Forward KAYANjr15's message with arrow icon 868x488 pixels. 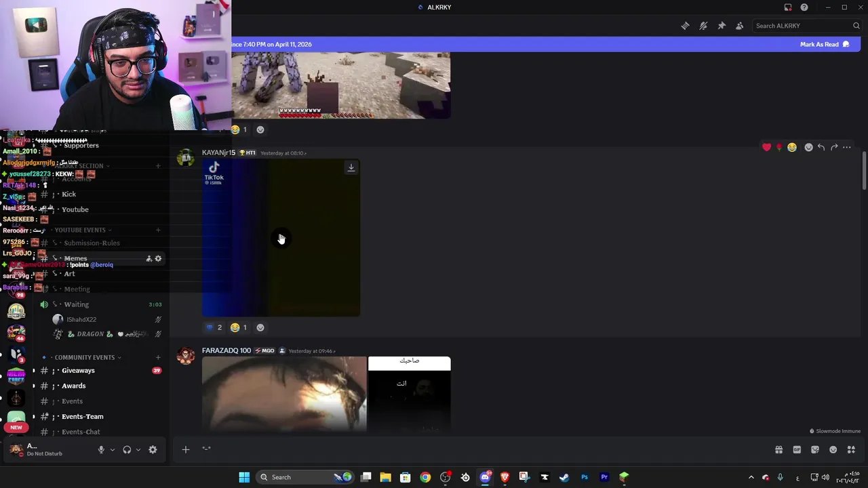click(x=834, y=147)
